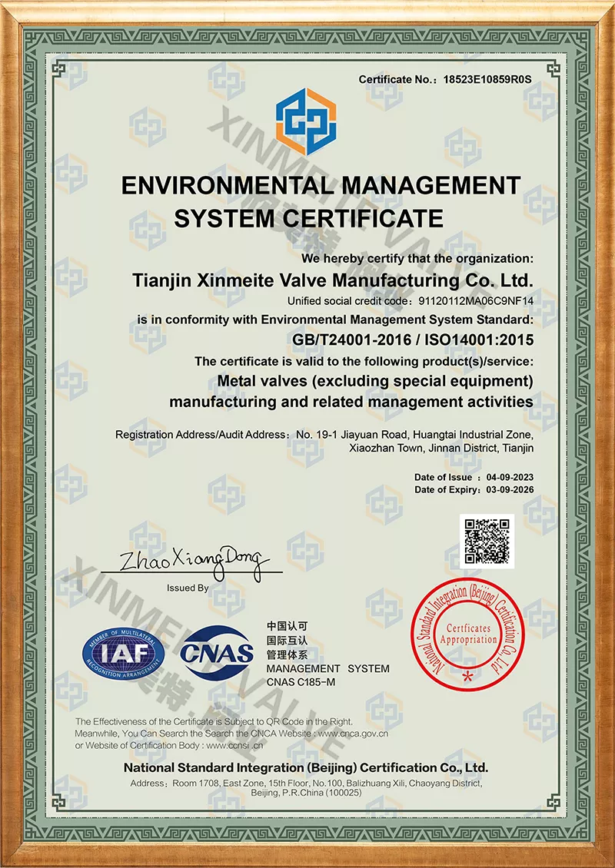Click the Registration Address/Audit Address line

(x=324, y=435)
